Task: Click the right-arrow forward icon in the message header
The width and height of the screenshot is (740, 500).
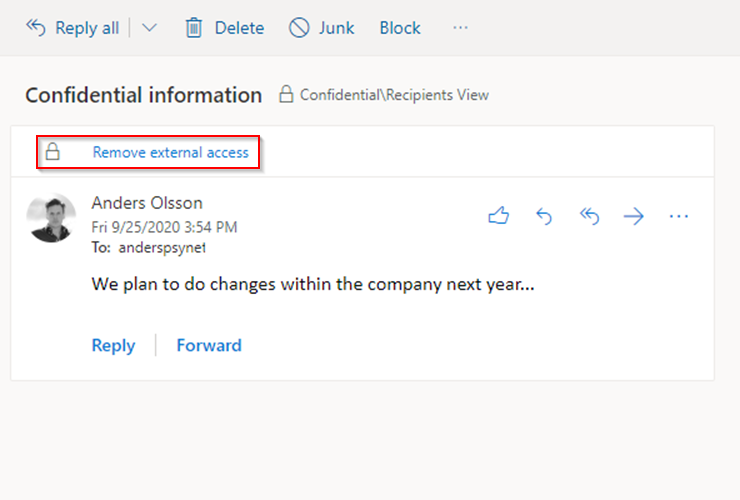Action: pyautogui.click(x=633, y=216)
